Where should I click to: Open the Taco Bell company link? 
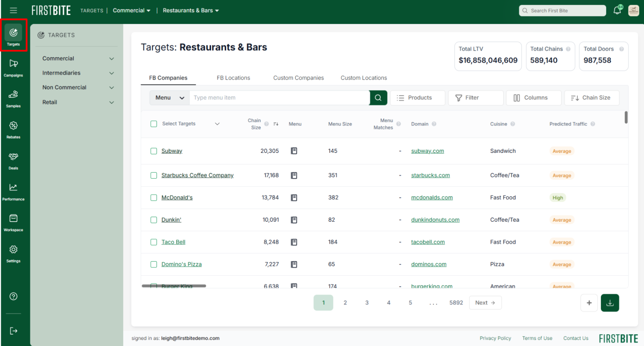pos(173,242)
